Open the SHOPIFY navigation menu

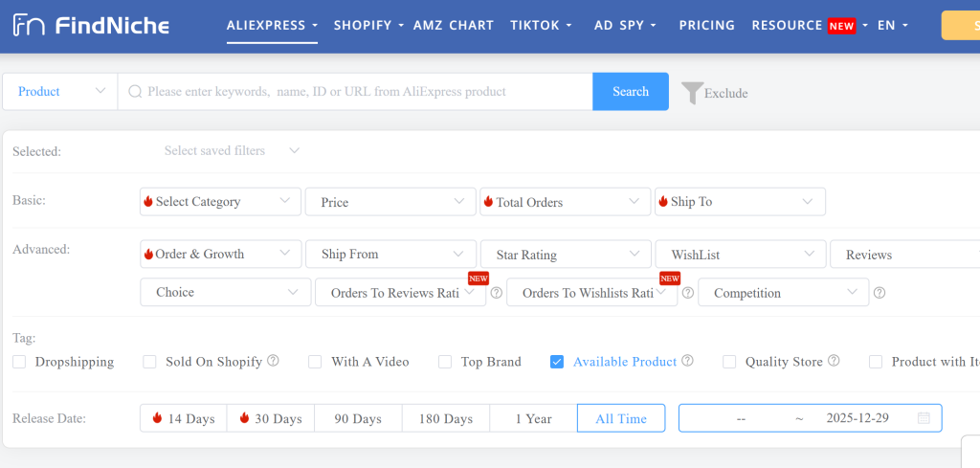[368, 25]
